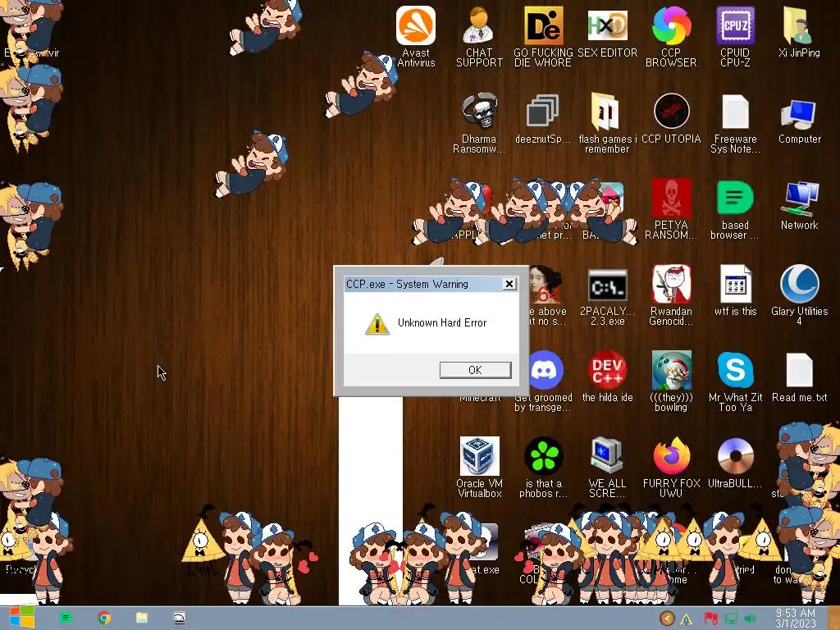The width and height of the screenshot is (840, 630).
Task: Click the monitor network tray icon
Action: 731,619
